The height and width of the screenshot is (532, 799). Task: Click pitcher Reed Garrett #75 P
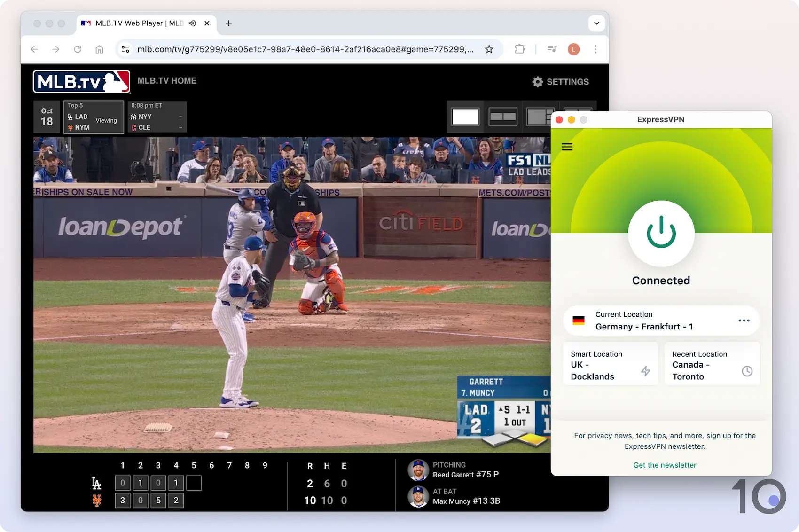466,475
